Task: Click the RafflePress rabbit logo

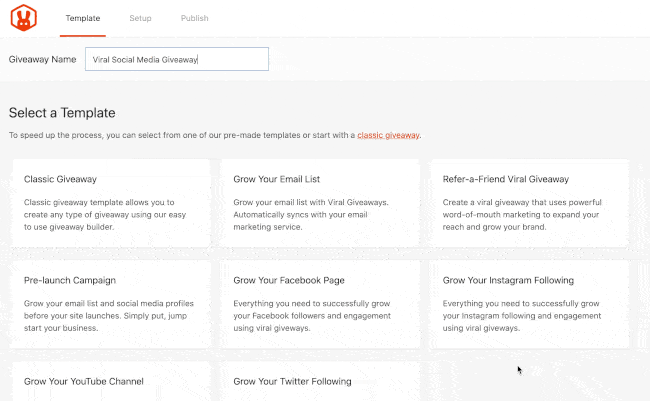Action: (x=24, y=18)
